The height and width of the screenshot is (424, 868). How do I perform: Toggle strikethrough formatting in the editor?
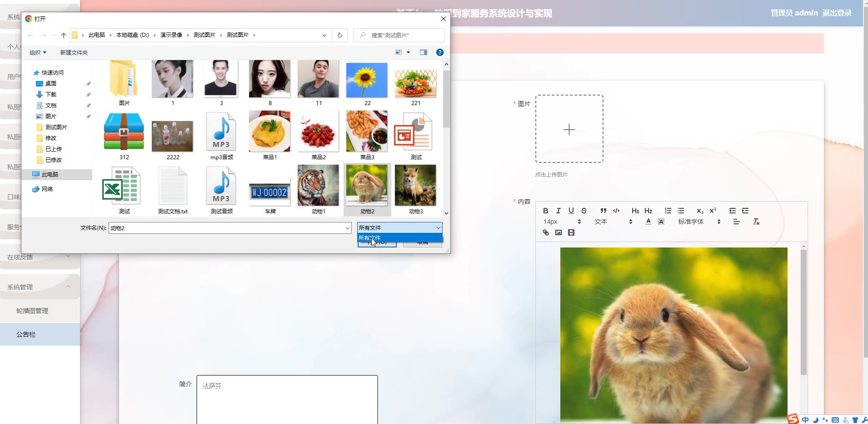click(x=584, y=211)
